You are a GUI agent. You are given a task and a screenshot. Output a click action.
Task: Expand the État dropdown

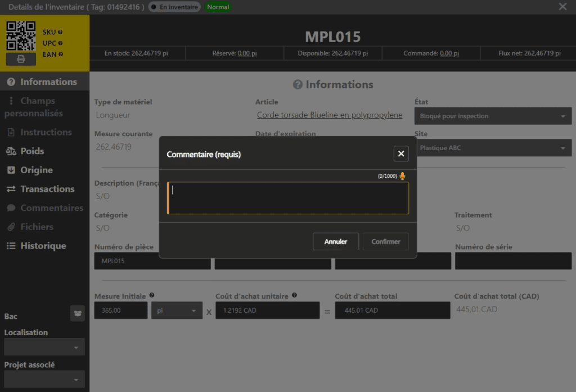492,116
